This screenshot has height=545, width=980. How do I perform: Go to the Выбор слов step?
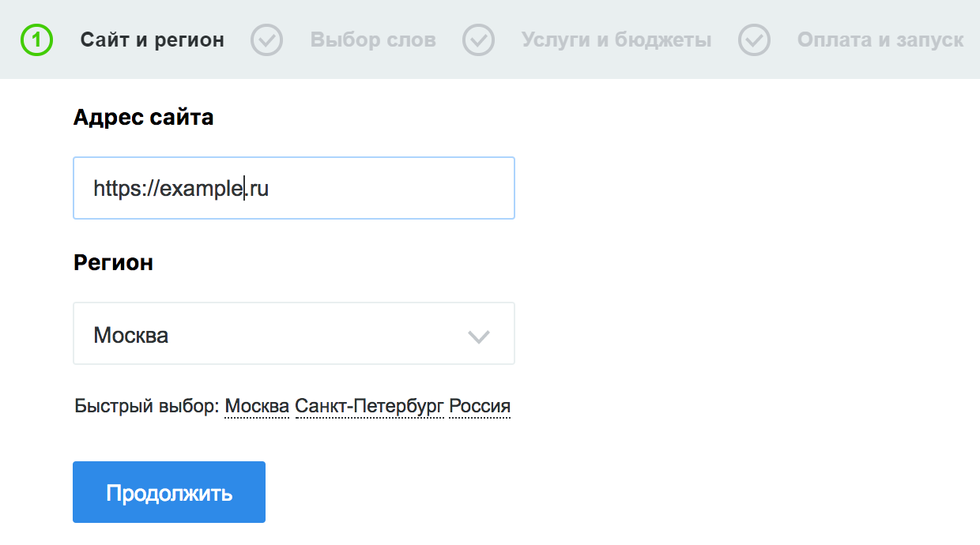point(372,40)
